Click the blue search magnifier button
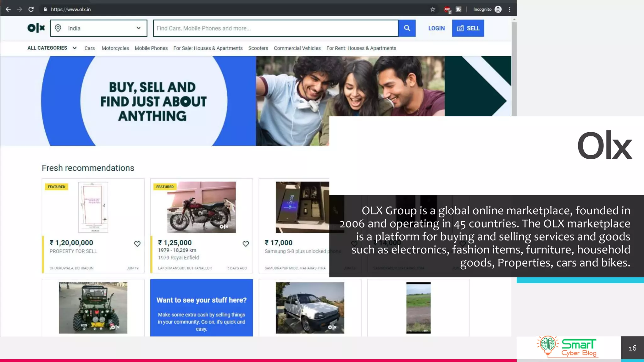This screenshot has height=362, width=644. (x=407, y=28)
